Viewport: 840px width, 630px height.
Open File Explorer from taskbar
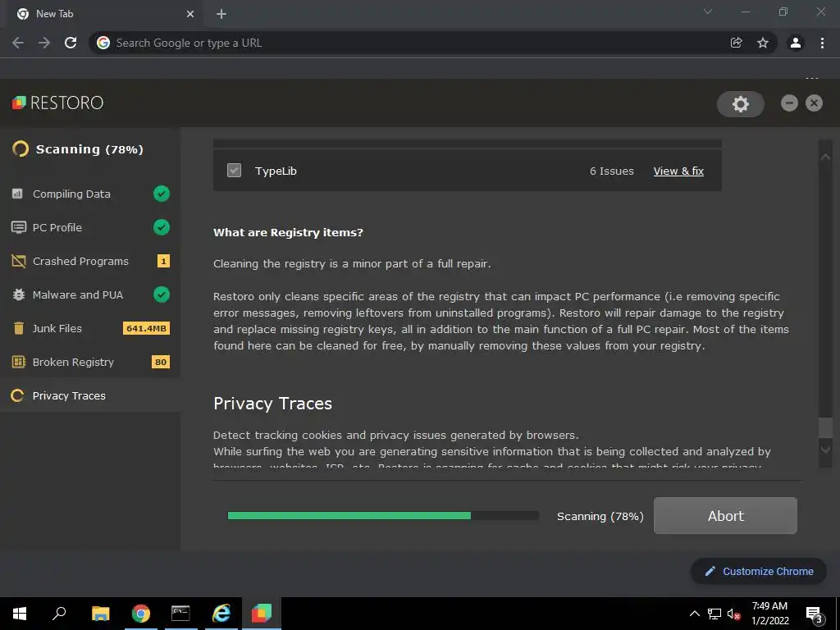click(x=100, y=613)
